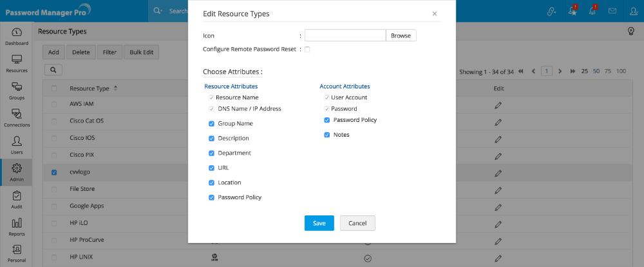Screen dimensions: 644x267
Task: Open Connections from the sidebar
Action: point(17,118)
